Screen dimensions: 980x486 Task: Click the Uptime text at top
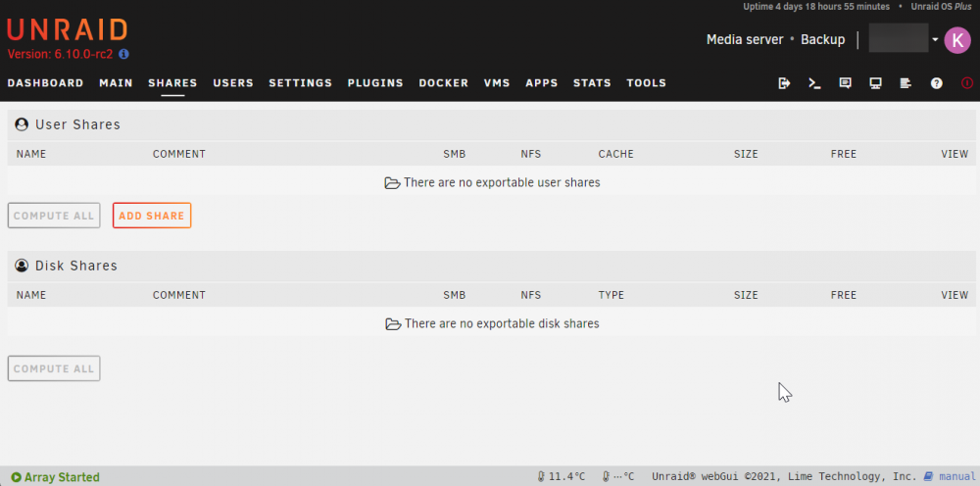816,7
